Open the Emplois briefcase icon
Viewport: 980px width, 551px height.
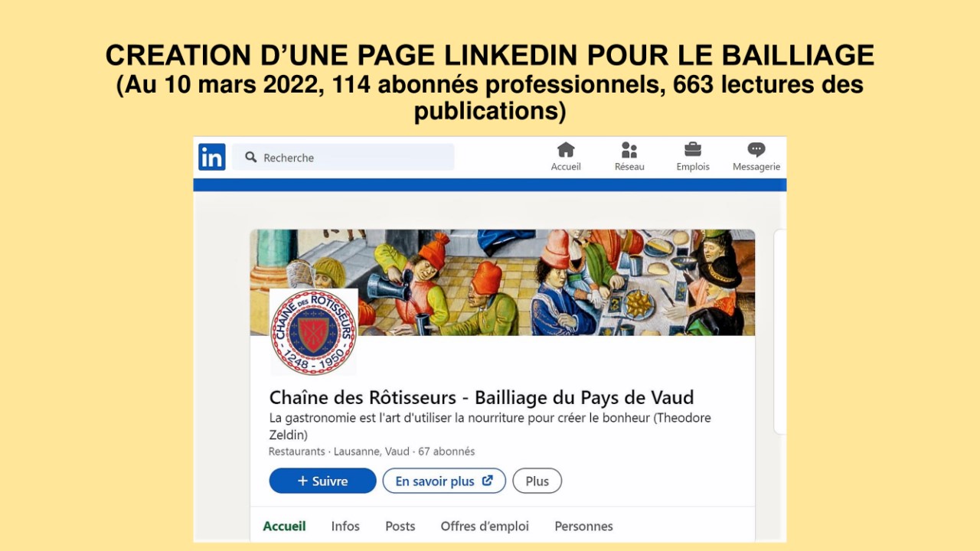point(693,149)
